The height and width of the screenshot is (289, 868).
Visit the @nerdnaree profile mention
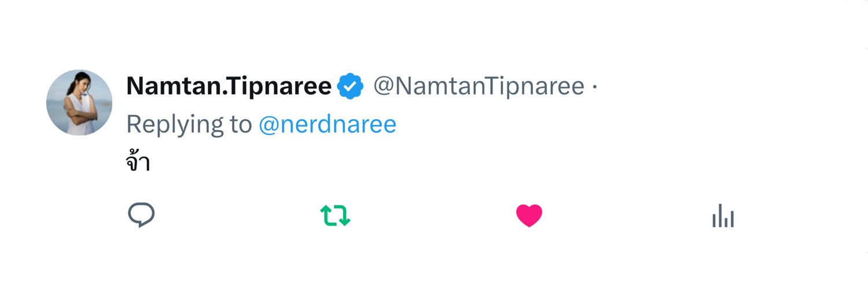[328, 125]
